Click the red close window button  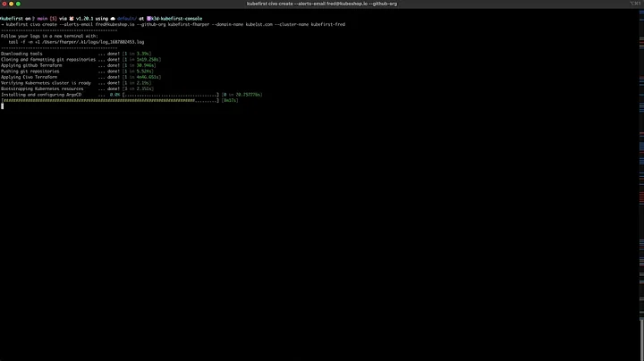[x=4, y=4]
